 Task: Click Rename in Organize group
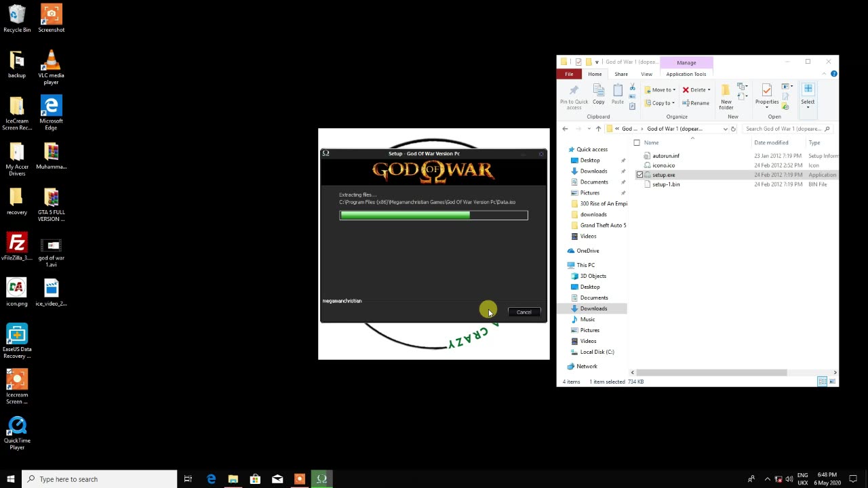695,103
